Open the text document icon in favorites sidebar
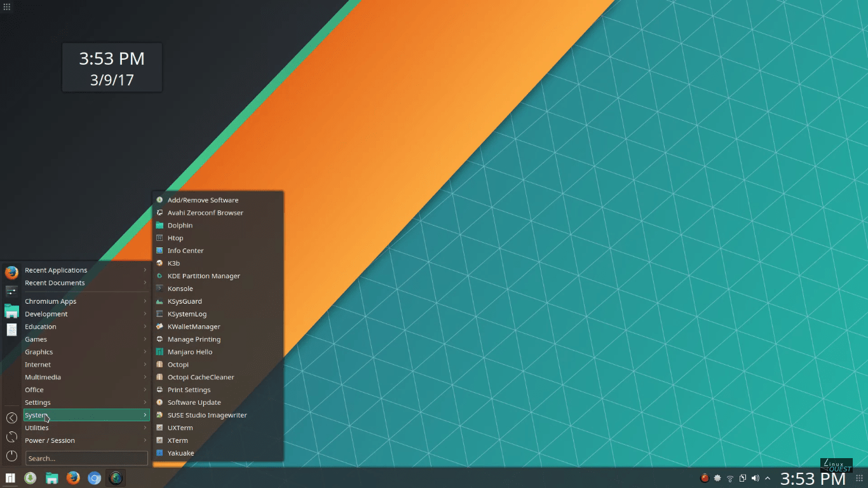Image resolution: width=868 pixels, height=488 pixels. 11,330
